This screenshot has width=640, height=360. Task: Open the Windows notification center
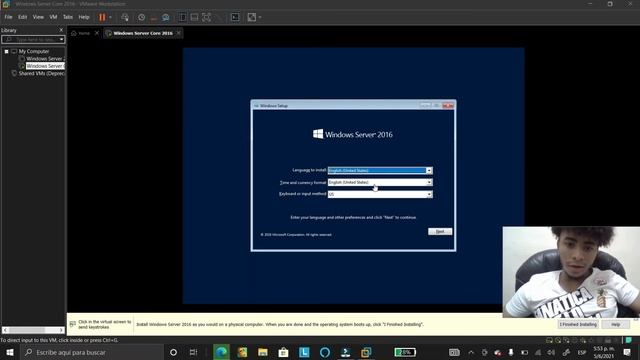tap(627, 352)
